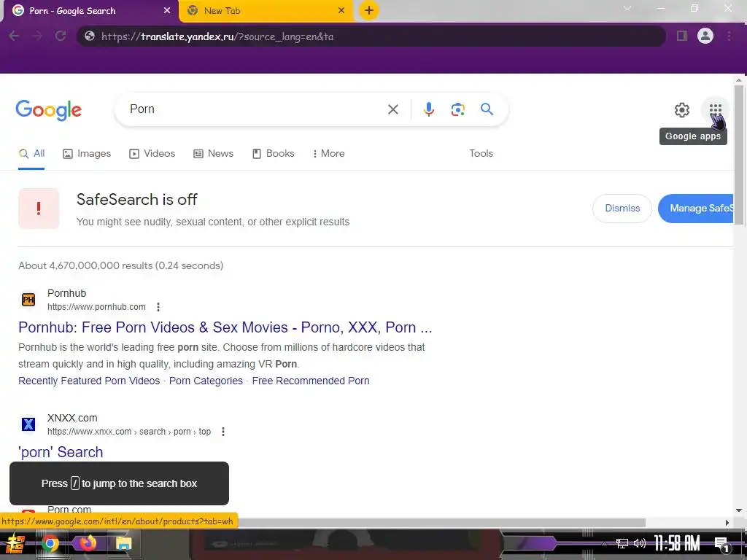Expand the More search filters menu

click(x=329, y=153)
